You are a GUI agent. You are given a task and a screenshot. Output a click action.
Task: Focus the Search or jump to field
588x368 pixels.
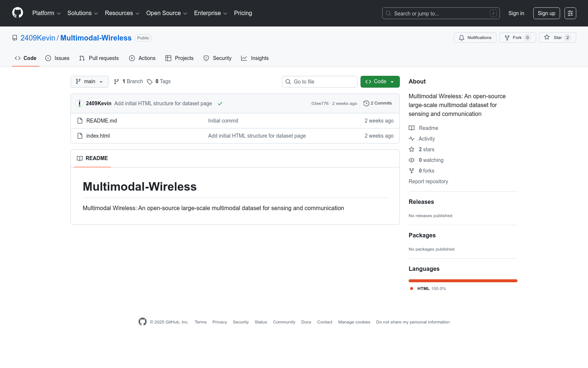point(441,13)
